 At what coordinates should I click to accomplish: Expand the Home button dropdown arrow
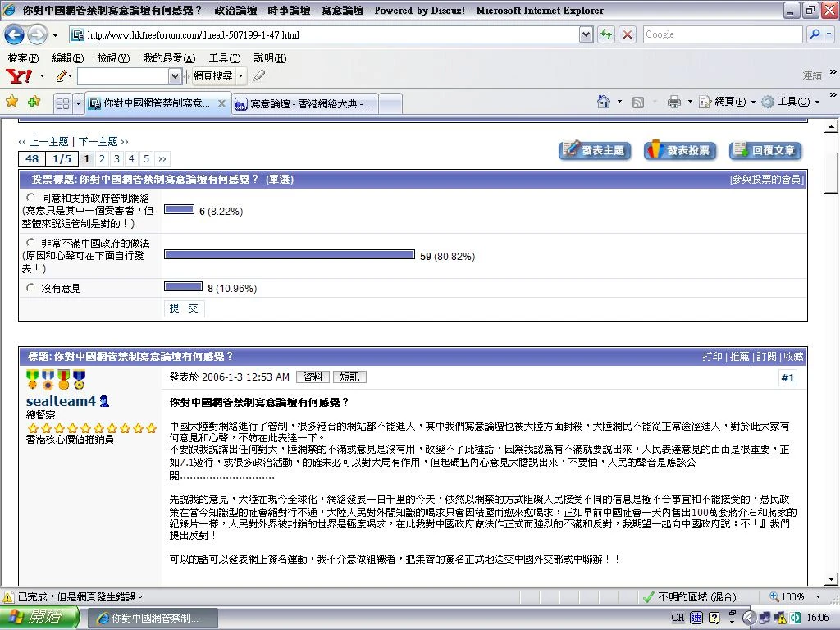pos(619,101)
